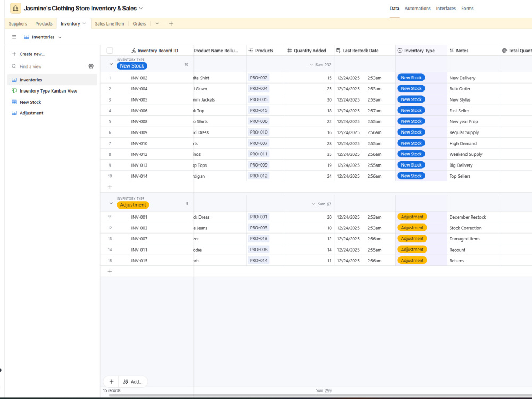
Task: Click grid icon of Inventories sidebar view
Action: (x=14, y=80)
